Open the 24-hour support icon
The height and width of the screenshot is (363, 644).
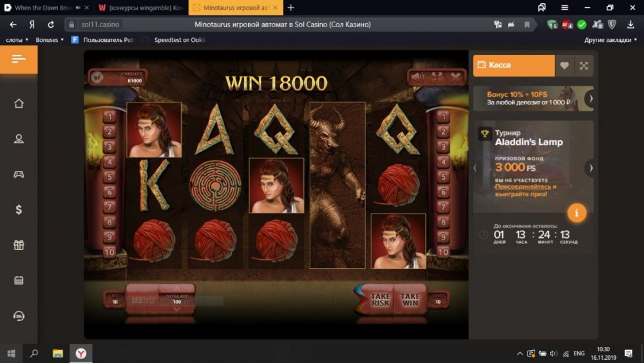pyautogui.click(x=19, y=316)
